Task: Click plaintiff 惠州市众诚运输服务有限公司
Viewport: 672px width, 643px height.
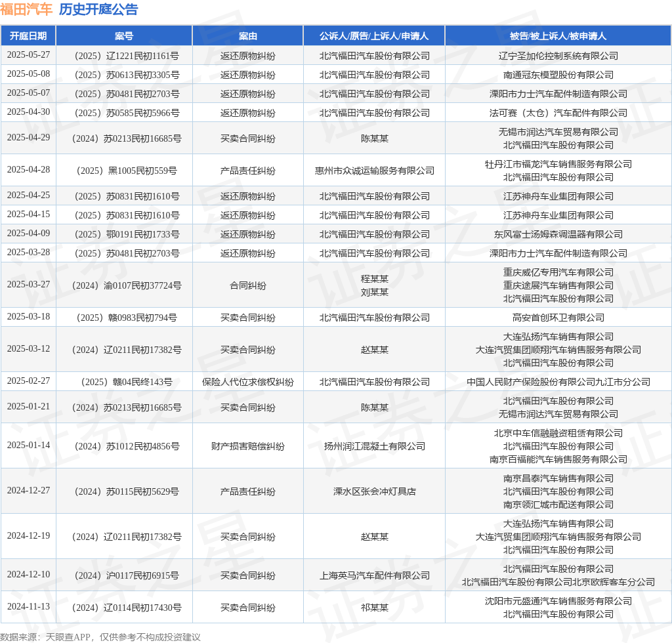Action: tap(374, 171)
